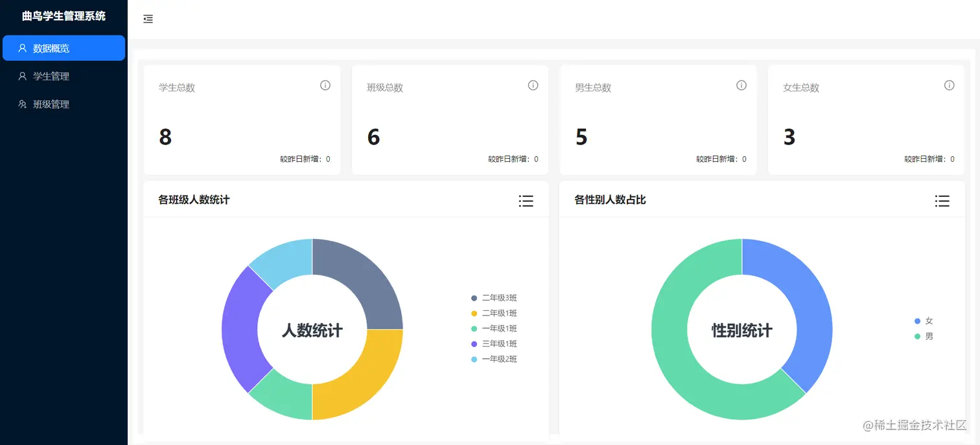This screenshot has height=445, width=980.
Task: Click the info icon on 班级总数 card
Action: point(533,86)
